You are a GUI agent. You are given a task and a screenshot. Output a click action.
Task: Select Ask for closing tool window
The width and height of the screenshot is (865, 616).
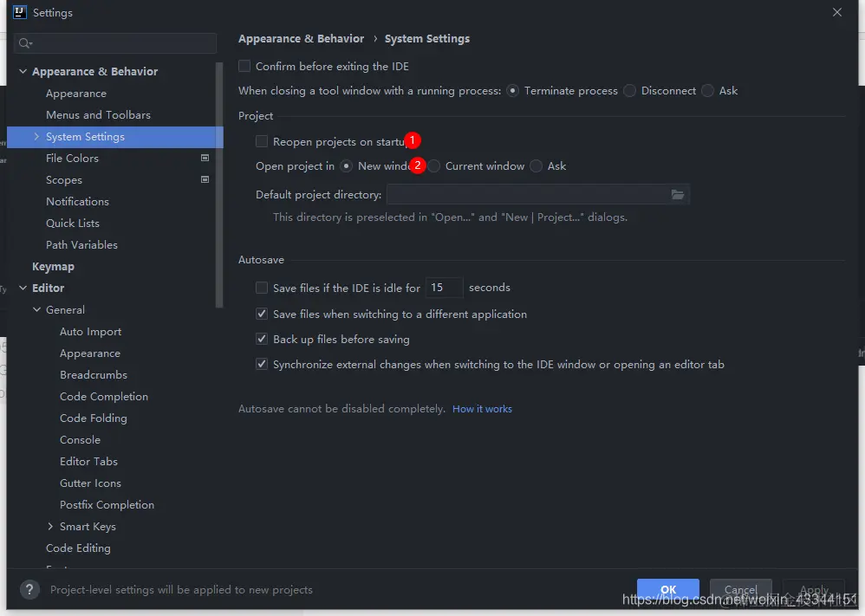coord(708,90)
